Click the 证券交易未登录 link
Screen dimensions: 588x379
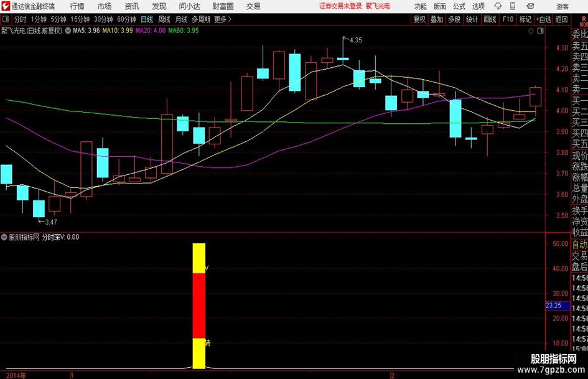pos(340,6)
